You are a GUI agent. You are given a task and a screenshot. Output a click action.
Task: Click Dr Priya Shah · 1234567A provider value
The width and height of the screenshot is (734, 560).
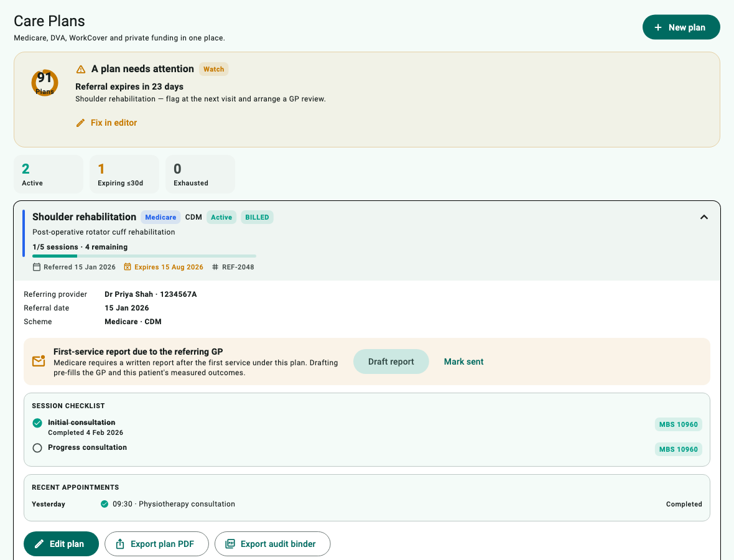tap(151, 294)
